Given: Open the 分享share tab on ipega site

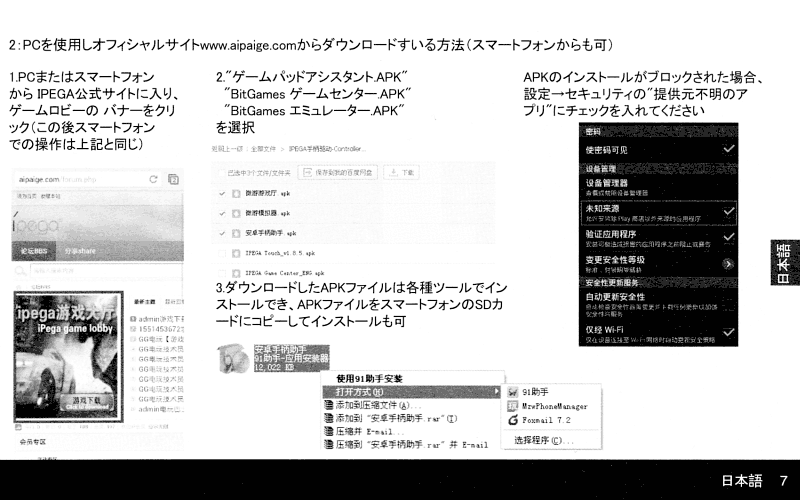Looking at the screenshot, I should click(x=80, y=251).
